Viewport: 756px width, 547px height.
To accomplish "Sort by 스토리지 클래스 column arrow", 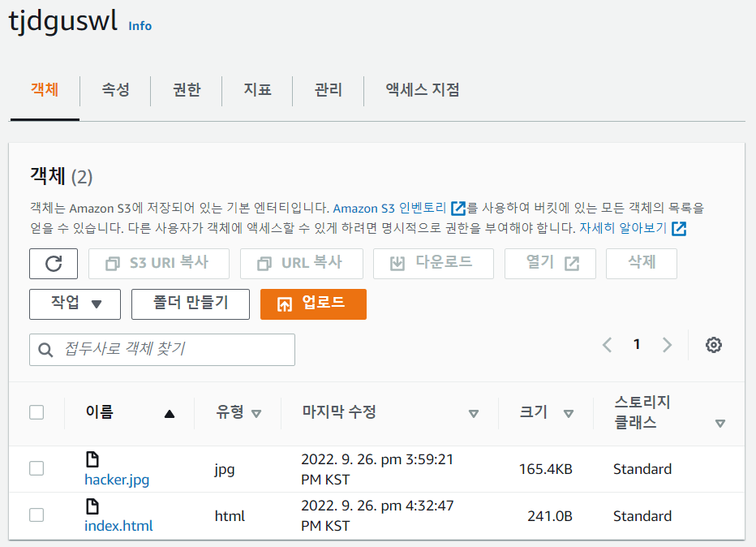I will (x=719, y=424).
